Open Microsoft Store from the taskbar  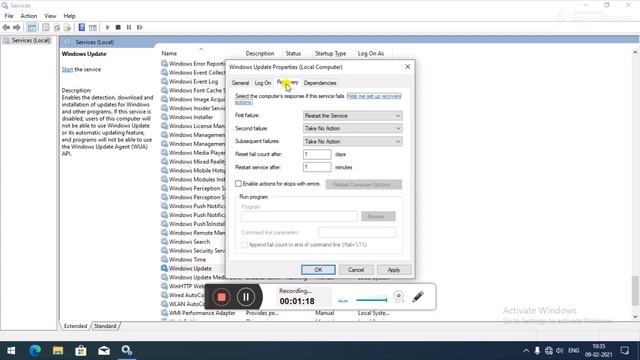pos(81,350)
